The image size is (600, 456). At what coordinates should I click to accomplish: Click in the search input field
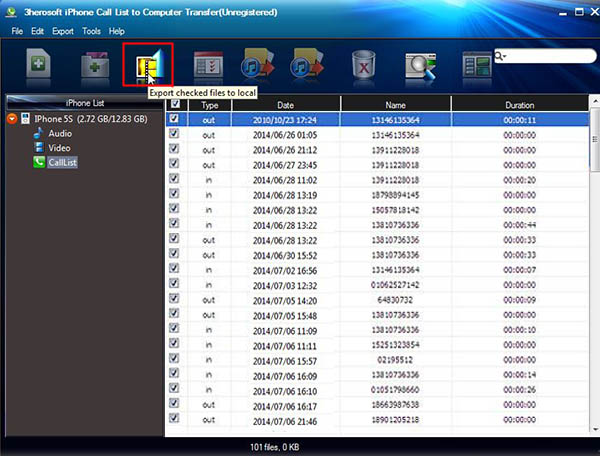[550, 58]
